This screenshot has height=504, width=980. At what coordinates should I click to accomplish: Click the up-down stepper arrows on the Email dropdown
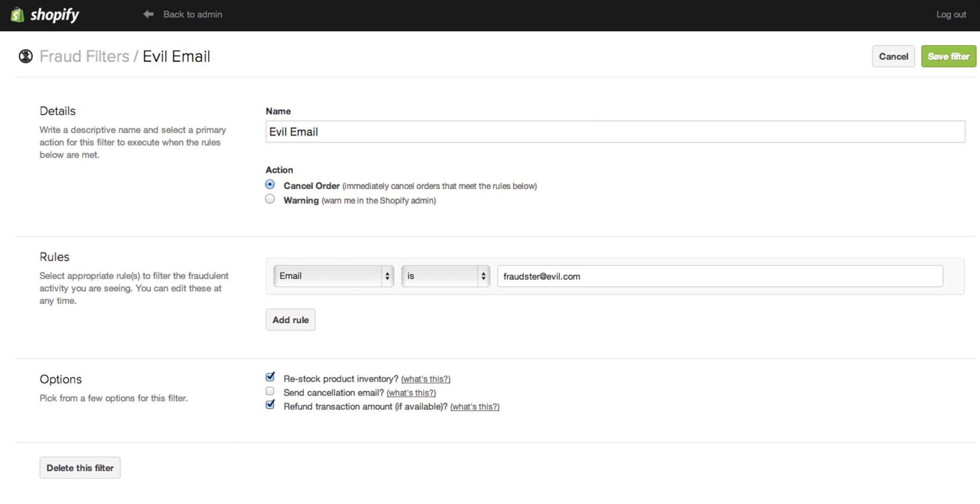coord(387,276)
